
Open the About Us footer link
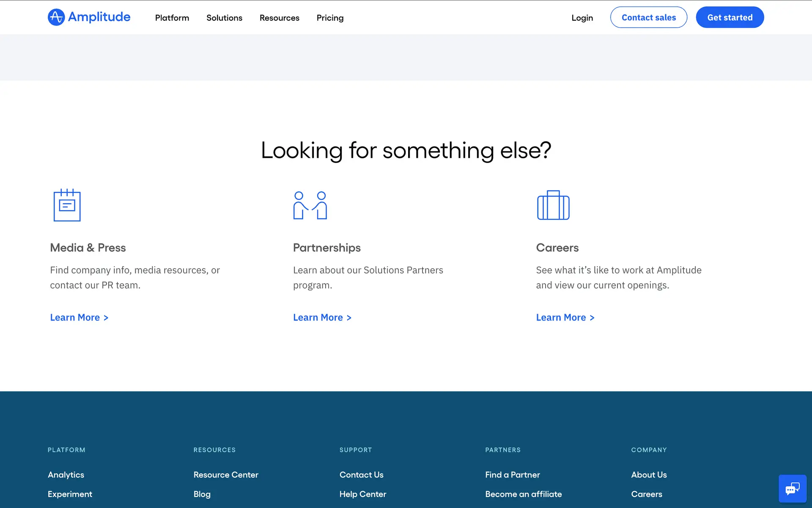[649, 475]
